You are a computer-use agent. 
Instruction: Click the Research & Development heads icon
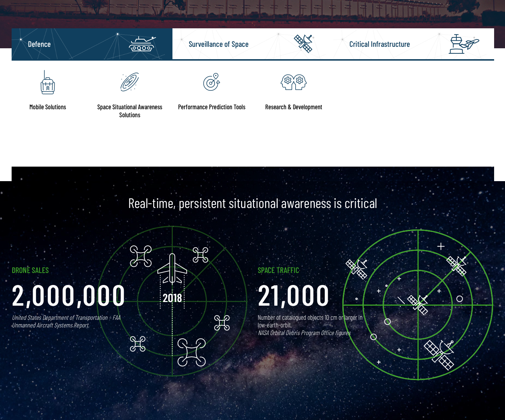[x=294, y=82]
